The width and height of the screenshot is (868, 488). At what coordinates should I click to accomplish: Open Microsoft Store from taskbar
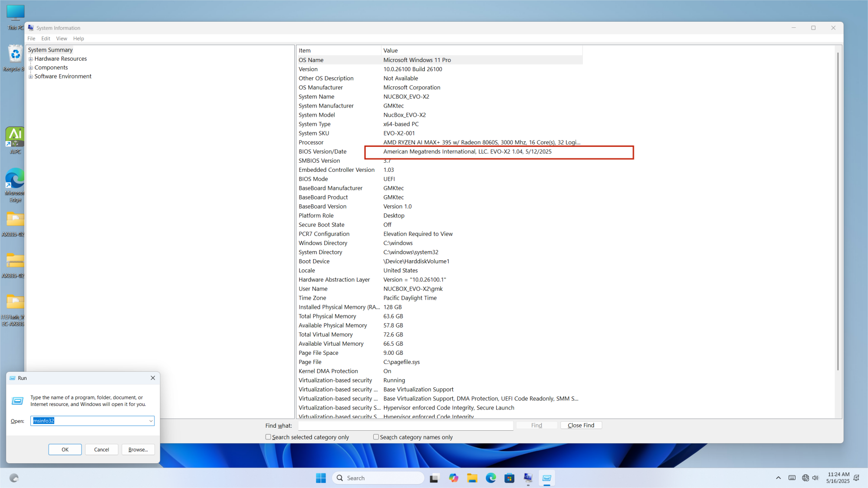[510, 478]
